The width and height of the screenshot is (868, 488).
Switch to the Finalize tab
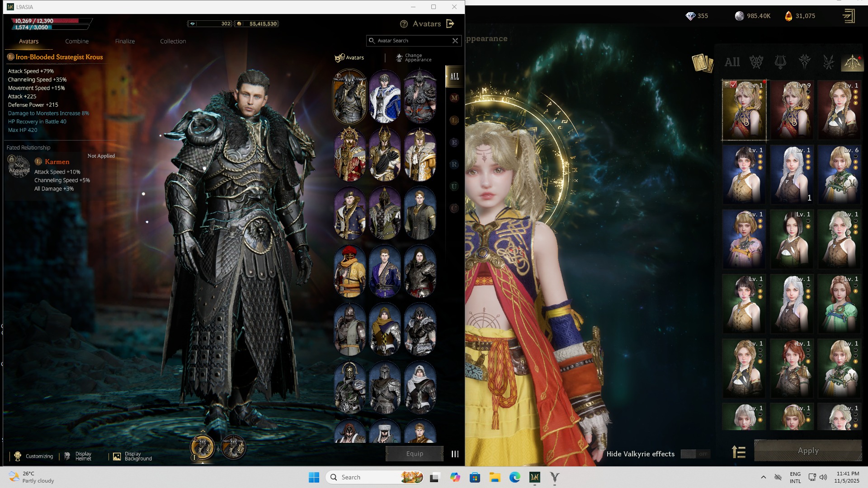[x=125, y=41]
